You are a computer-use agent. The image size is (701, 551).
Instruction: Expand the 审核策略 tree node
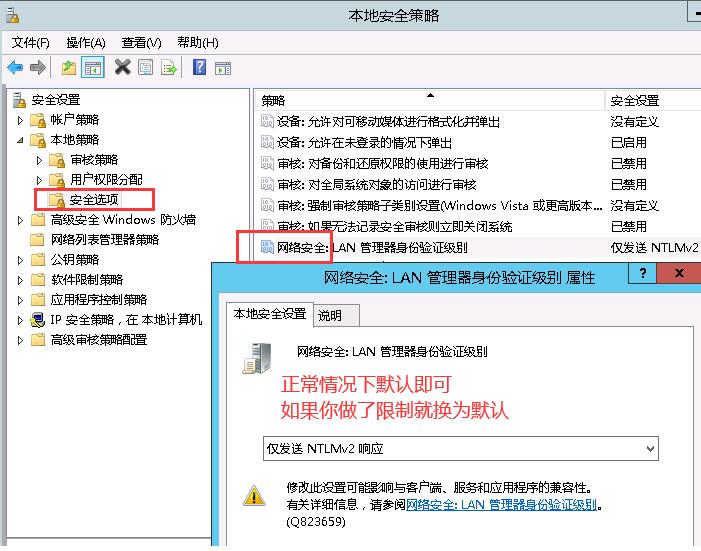[39, 160]
